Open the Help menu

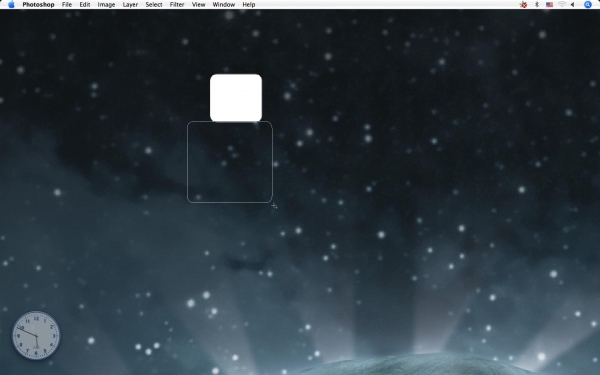point(249,5)
